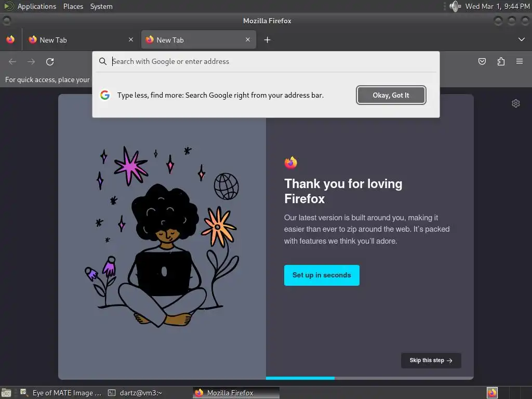This screenshot has height=399, width=532.
Task: Open the clock showing Wed Mar 1
Action: coord(497,6)
